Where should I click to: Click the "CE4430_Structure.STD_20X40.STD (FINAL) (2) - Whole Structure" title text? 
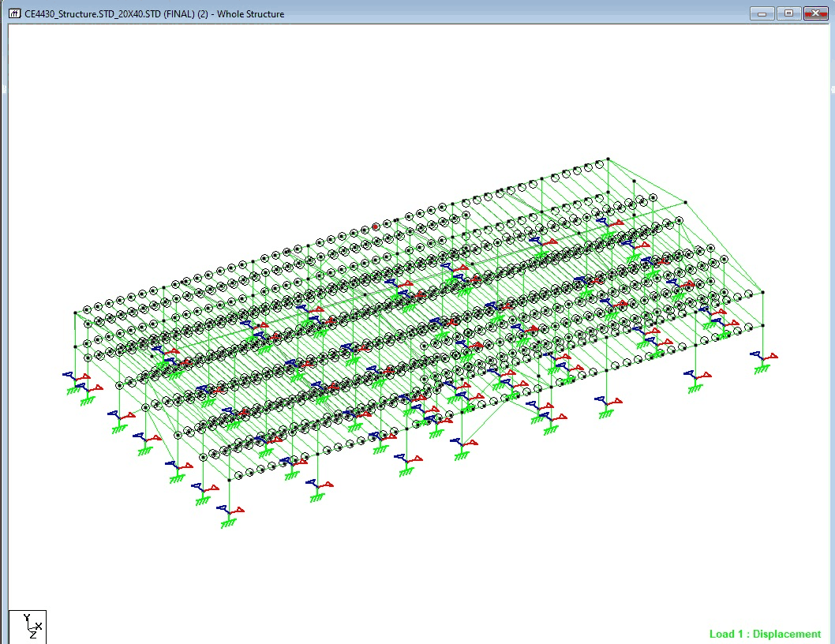[x=155, y=14]
